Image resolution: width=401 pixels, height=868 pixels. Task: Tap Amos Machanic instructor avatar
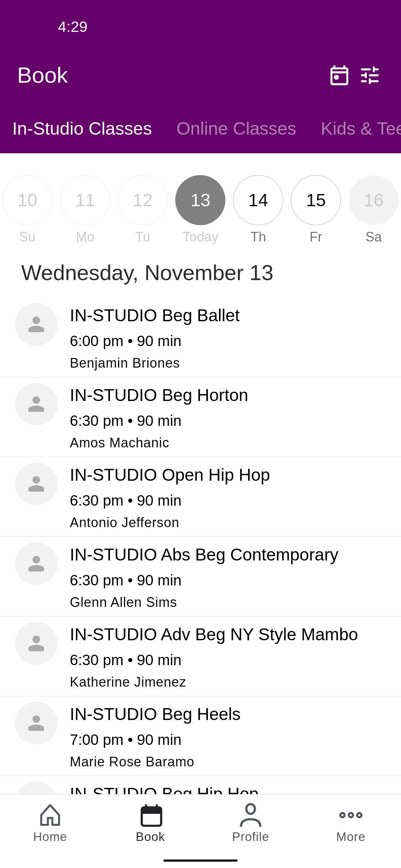[36, 404]
